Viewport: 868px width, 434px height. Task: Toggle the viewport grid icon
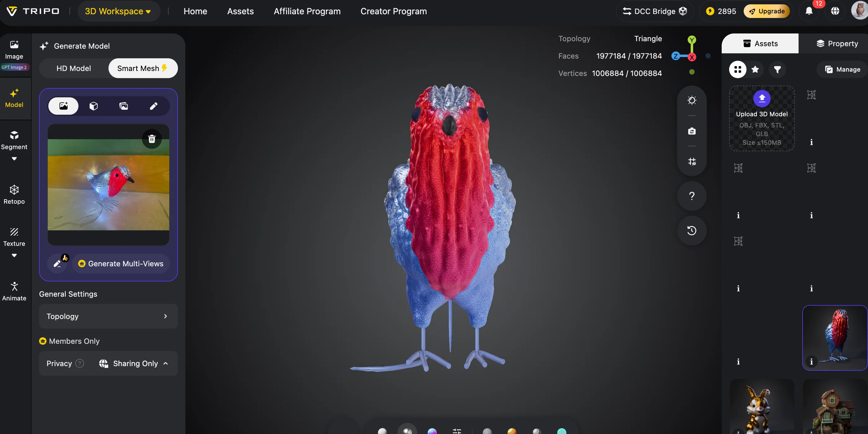(x=691, y=162)
